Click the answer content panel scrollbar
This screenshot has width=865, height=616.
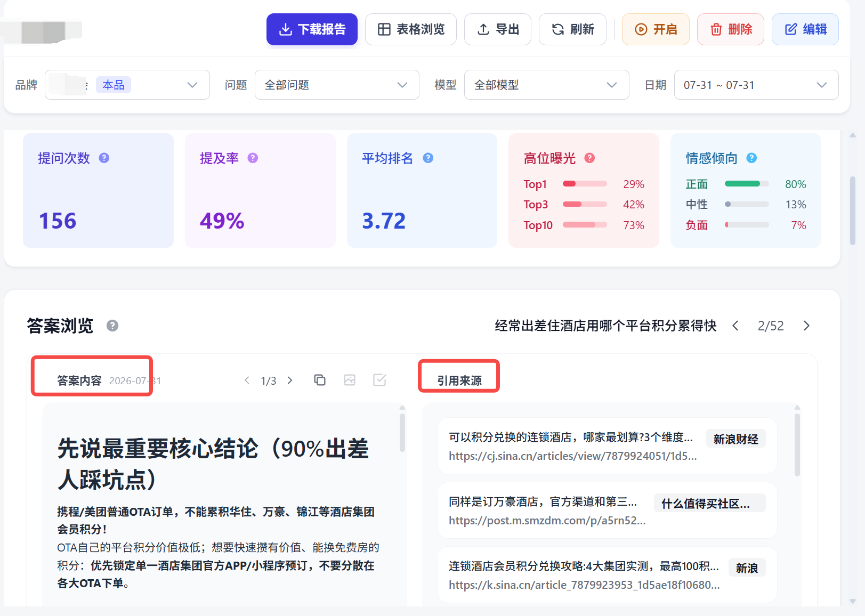[x=402, y=433]
